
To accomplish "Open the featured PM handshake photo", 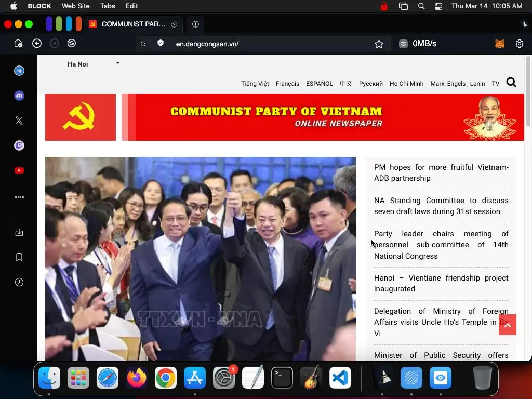I will coord(201,259).
